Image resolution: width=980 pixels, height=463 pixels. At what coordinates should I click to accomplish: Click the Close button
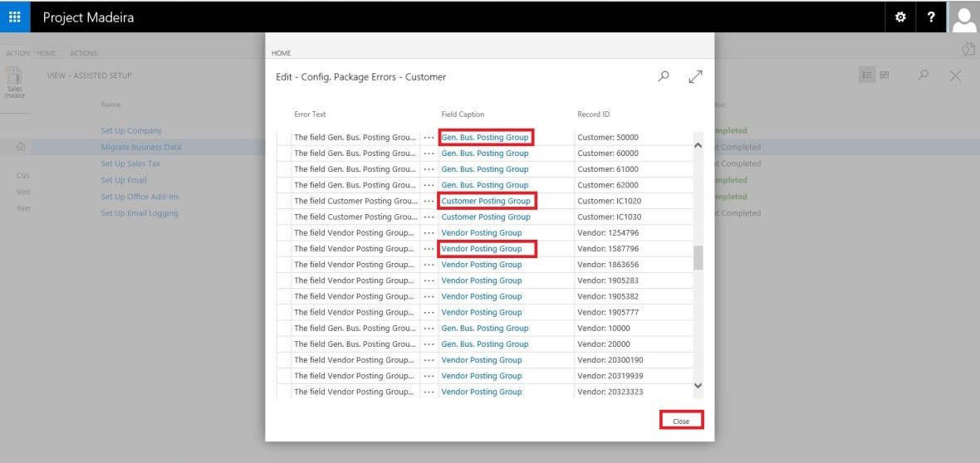click(x=681, y=421)
